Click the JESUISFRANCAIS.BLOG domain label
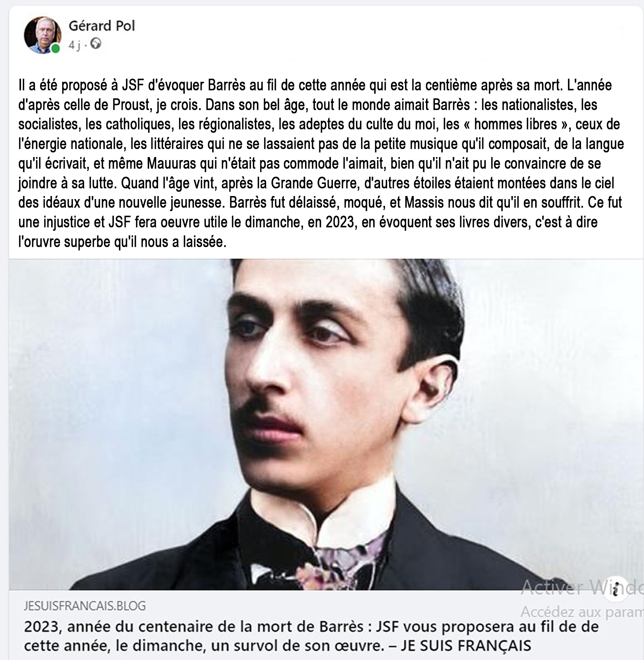Screen dimensions: 644x660 tap(85, 606)
